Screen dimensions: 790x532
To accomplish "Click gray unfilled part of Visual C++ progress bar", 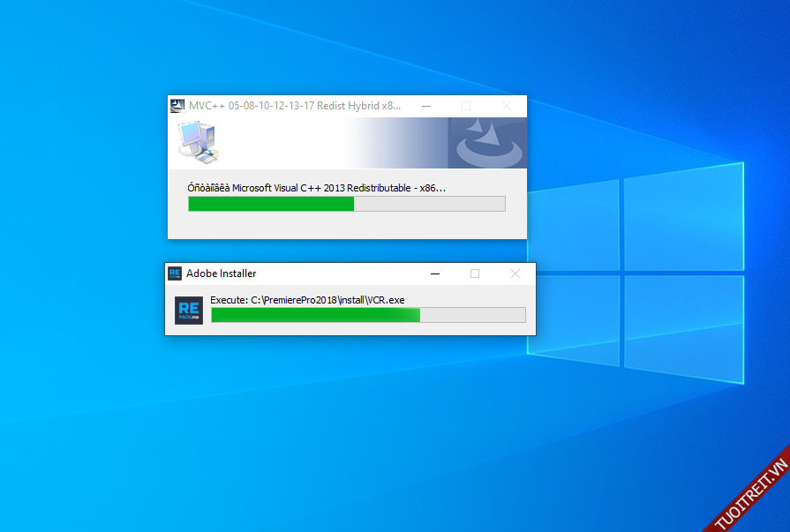I will (x=430, y=204).
